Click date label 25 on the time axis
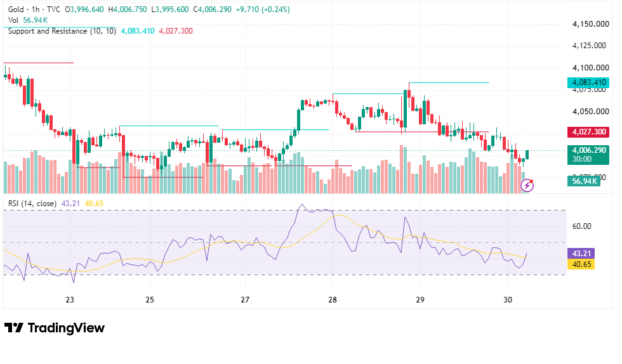Viewport: 622px width, 364px height. point(150,300)
